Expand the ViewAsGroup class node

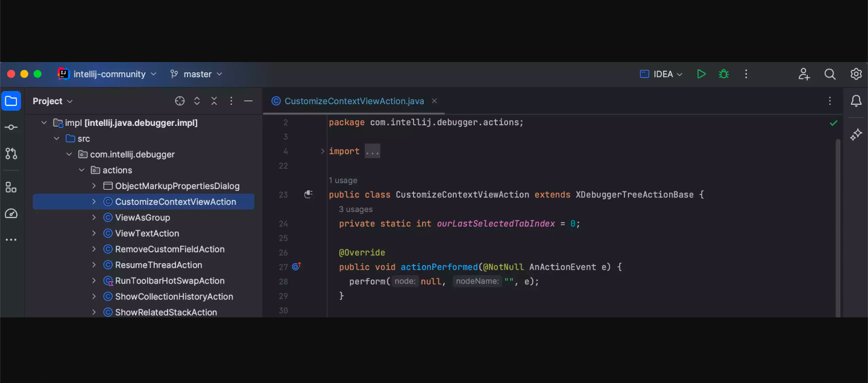tap(94, 217)
